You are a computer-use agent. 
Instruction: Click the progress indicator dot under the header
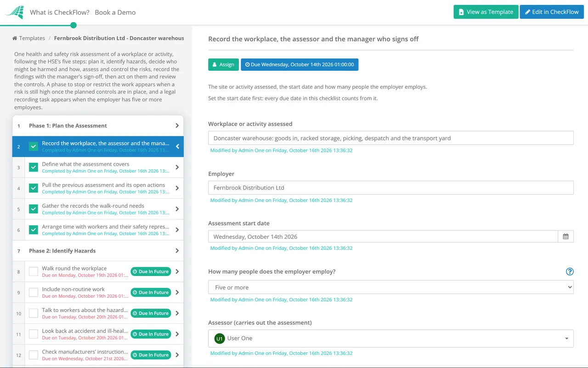[x=73, y=25]
